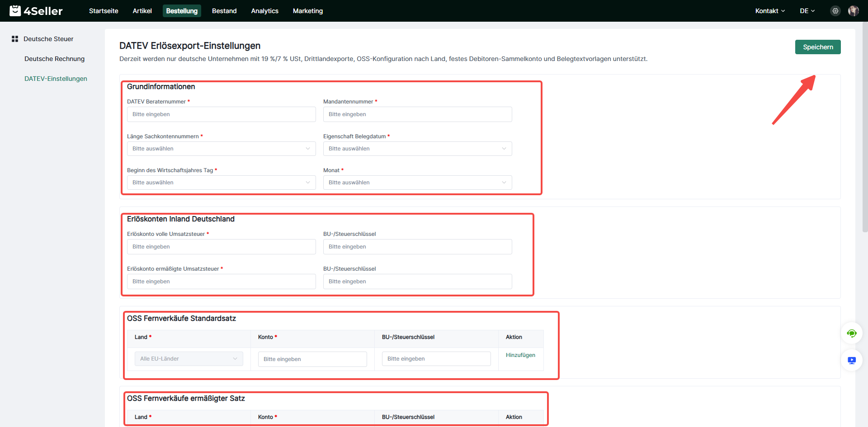Image resolution: width=868 pixels, height=427 pixels.
Task: Open the user profile avatar
Action: point(854,11)
